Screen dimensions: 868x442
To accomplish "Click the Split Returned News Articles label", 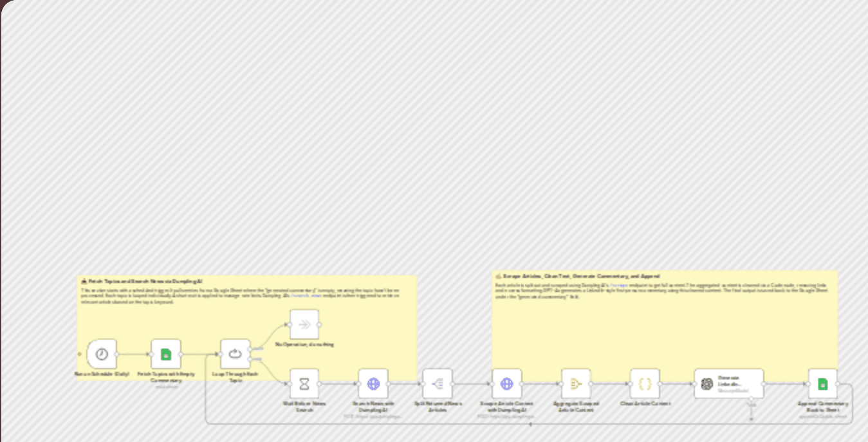I will (438, 406).
